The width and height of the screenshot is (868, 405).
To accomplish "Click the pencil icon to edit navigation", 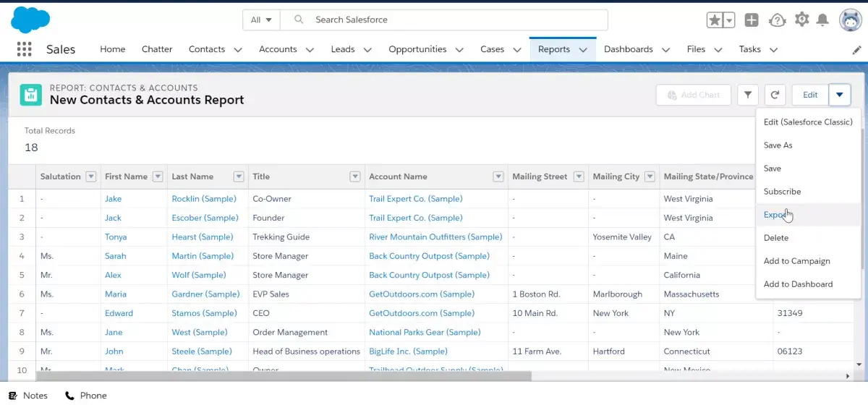I will click(857, 50).
